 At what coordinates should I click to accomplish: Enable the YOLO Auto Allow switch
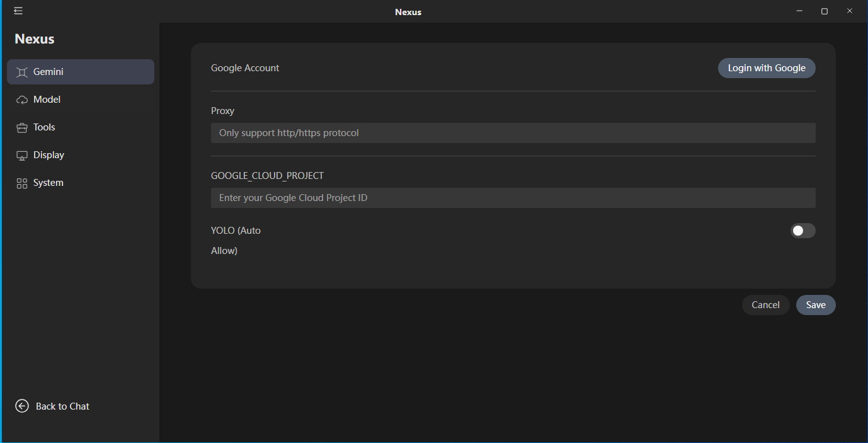click(x=803, y=231)
